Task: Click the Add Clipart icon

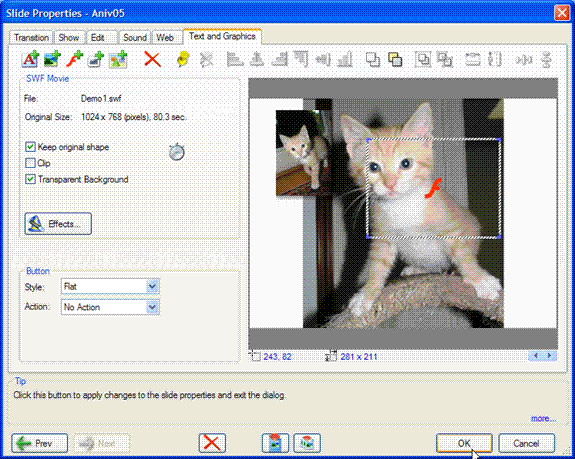Action: point(118,59)
